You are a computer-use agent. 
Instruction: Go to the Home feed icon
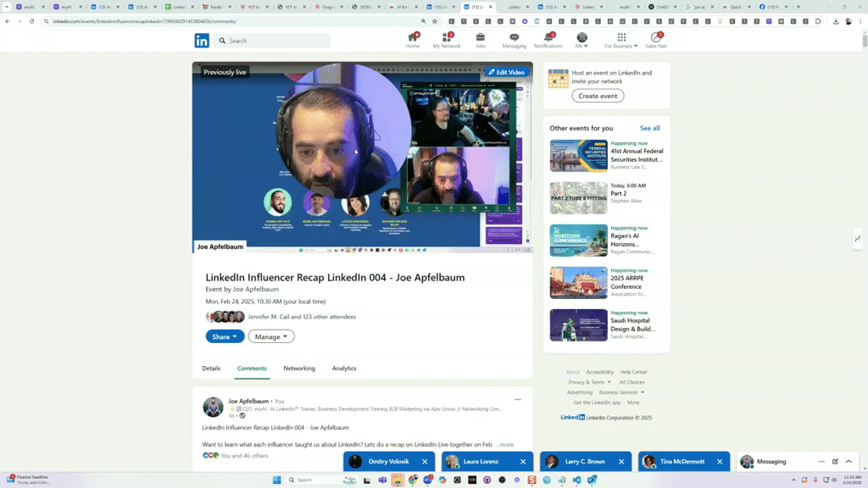(x=413, y=37)
